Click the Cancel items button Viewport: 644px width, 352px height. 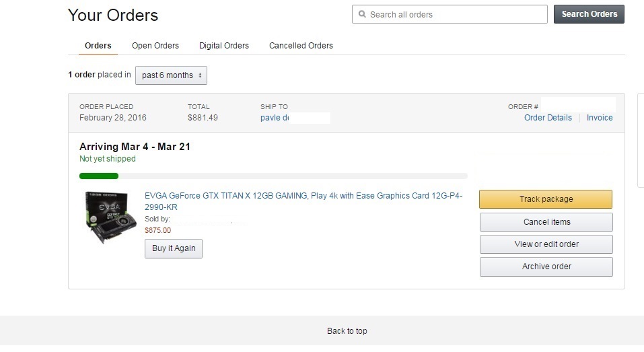(546, 222)
